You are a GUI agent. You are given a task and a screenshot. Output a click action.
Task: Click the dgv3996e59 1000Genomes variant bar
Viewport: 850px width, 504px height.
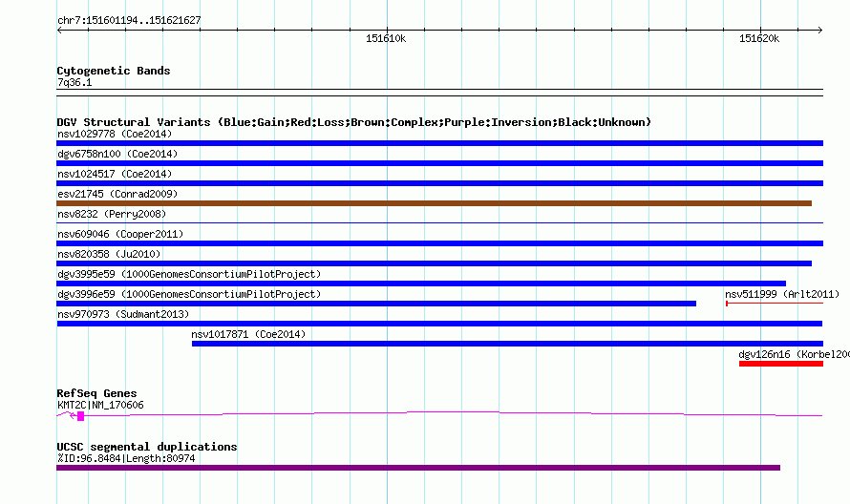(x=376, y=304)
